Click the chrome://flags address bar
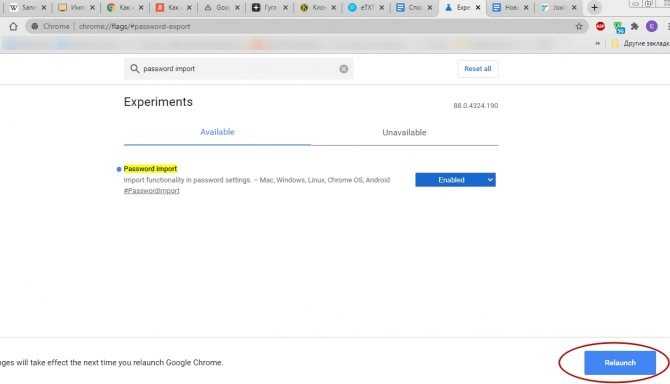670x384 pixels. [306, 26]
